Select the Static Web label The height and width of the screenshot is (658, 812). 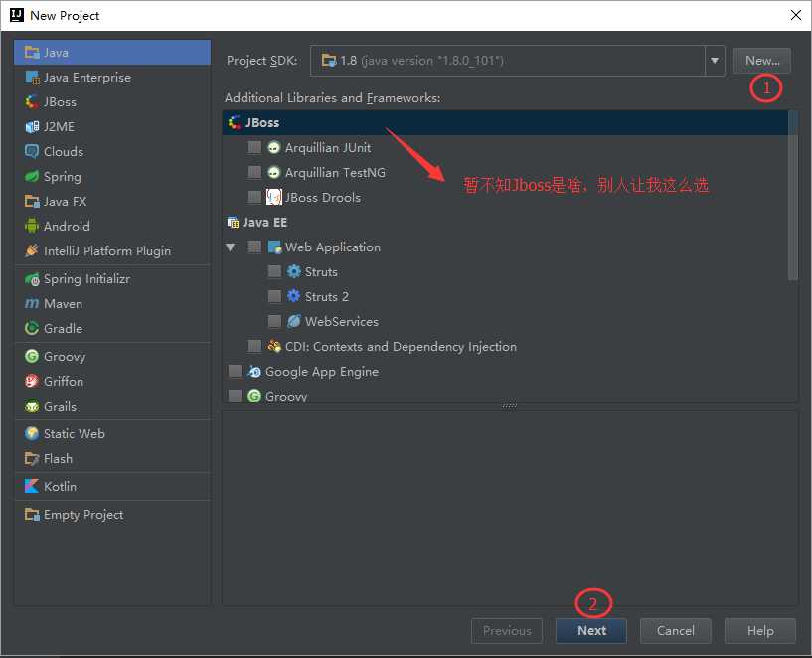point(75,433)
